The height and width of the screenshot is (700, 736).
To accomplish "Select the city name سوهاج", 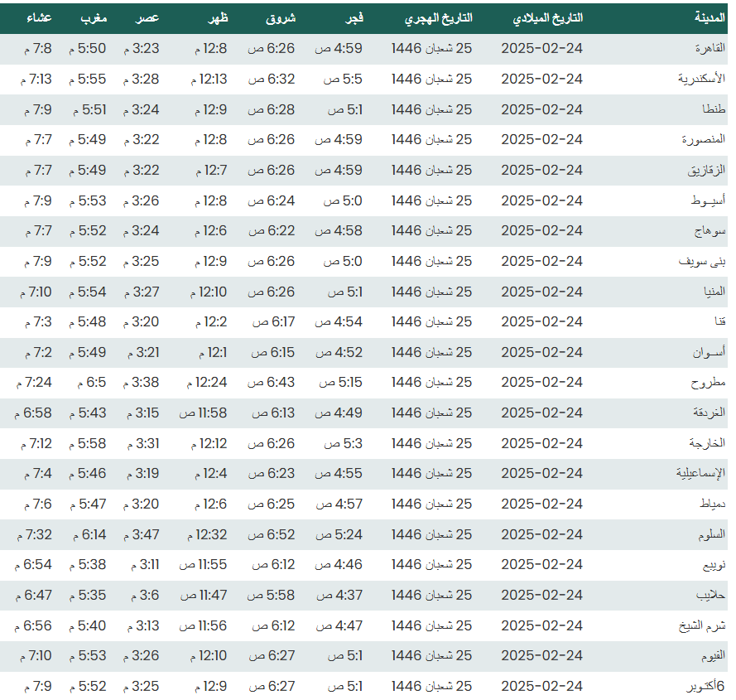I will point(710,230).
